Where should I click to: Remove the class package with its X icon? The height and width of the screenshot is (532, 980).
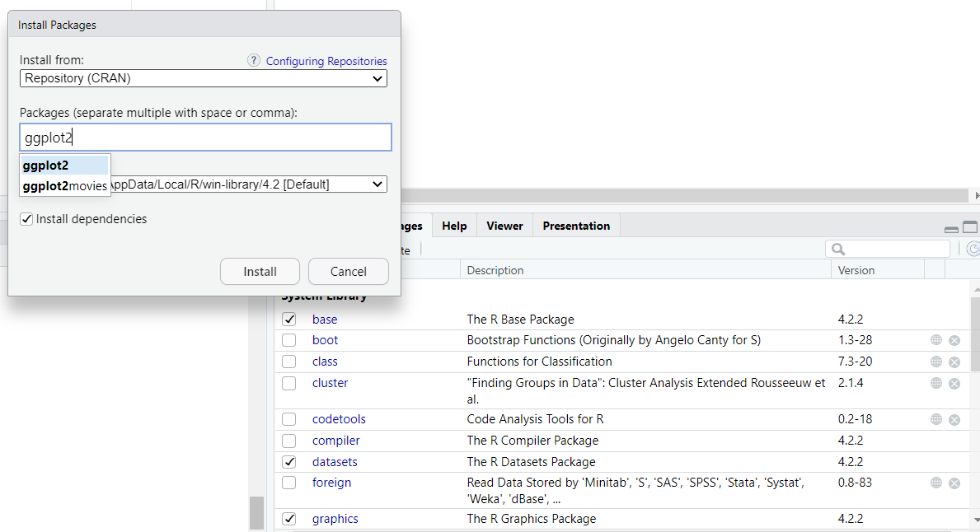click(x=954, y=362)
